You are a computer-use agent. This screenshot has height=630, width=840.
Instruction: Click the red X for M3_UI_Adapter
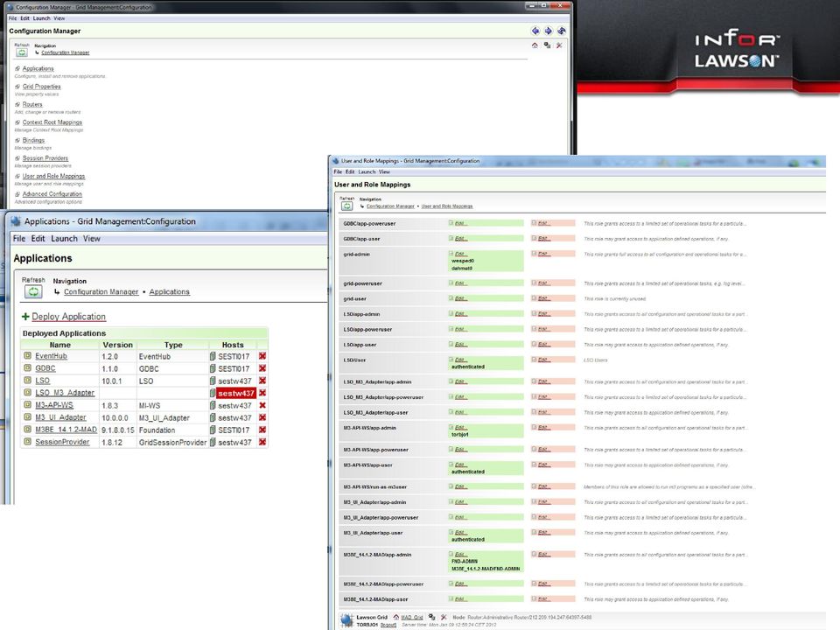pos(262,418)
